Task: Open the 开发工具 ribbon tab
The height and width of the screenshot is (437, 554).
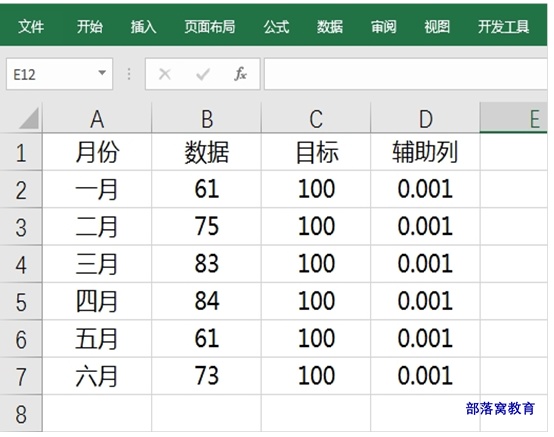Action: coord(503,26)
